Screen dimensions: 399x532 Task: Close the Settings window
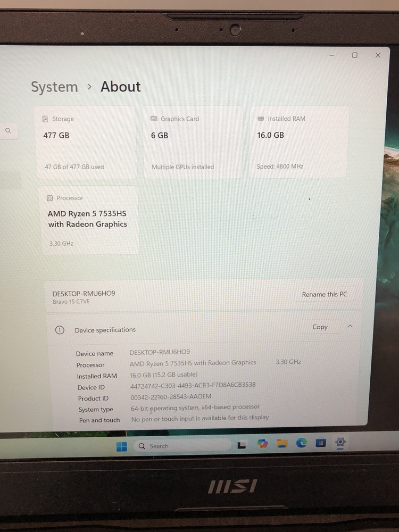pos(378,55)
